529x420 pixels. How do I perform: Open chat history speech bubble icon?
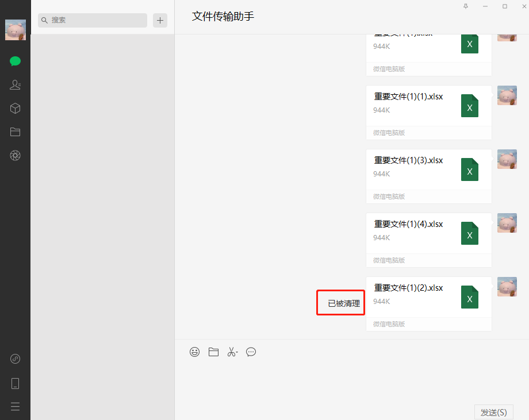point(251,352)
